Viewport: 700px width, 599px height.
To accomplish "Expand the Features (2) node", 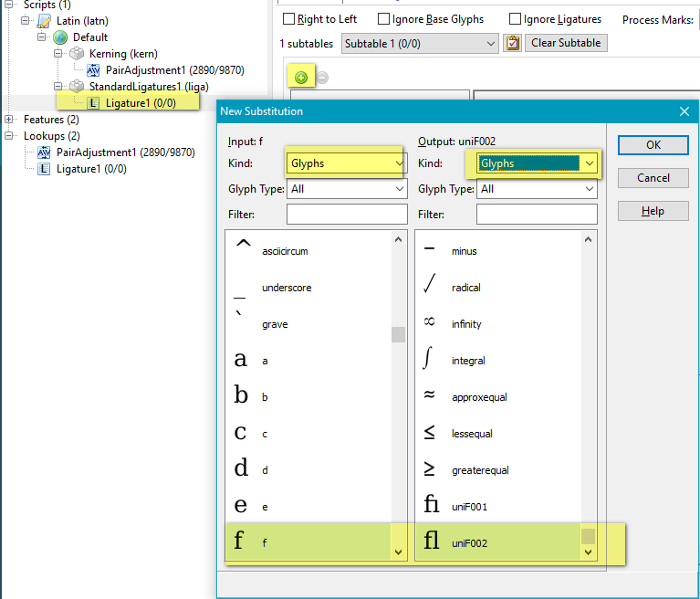I will [x=8, y=119].
